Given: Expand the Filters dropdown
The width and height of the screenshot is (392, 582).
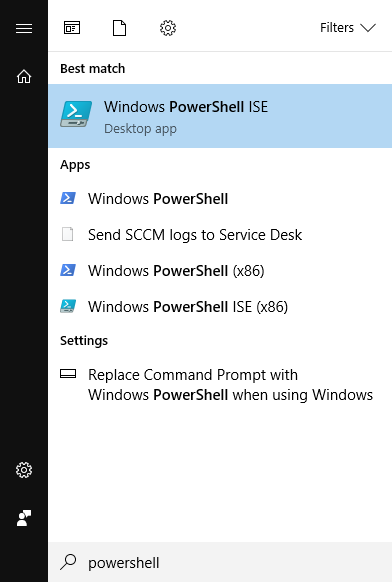Looking at the screenshot, I should click(348, 28).
